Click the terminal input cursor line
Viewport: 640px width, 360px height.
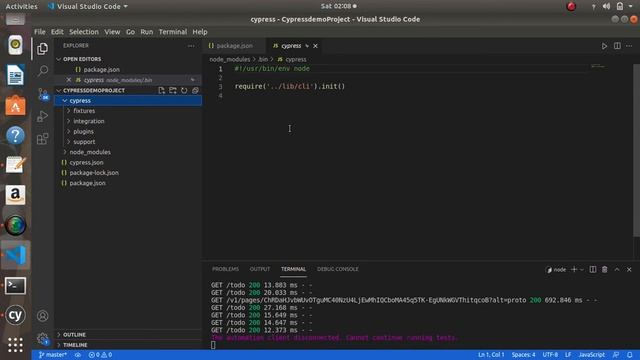[x=213, y=345]
